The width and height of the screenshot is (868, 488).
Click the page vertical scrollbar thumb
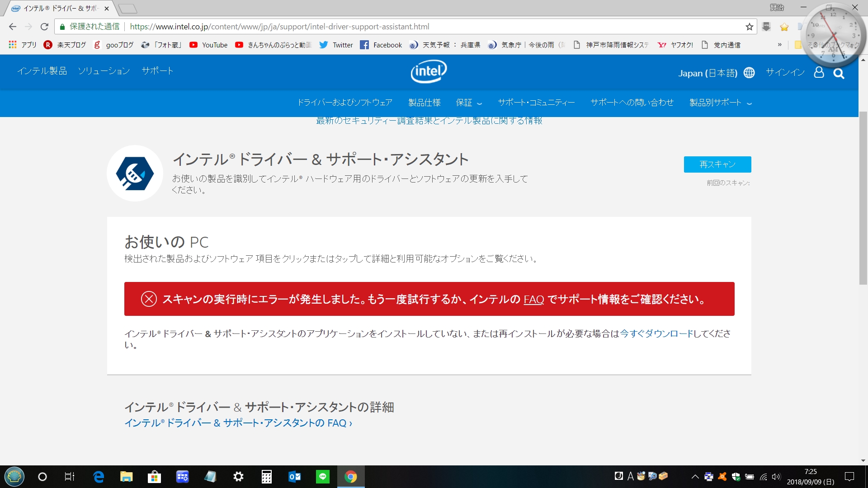(863, 197)
